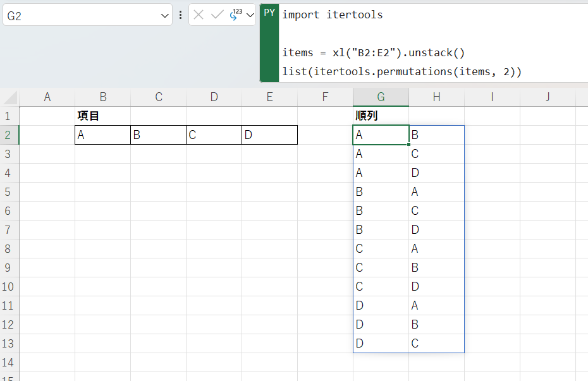Select column D header

click(x=214, y=97)
